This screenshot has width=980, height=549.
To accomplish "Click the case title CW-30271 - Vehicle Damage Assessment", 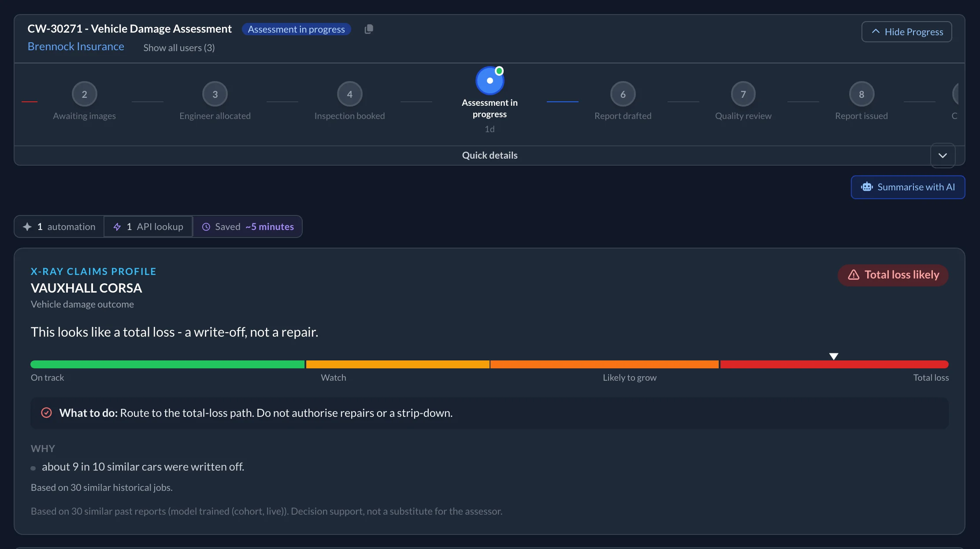I will [x=130, y=29].
